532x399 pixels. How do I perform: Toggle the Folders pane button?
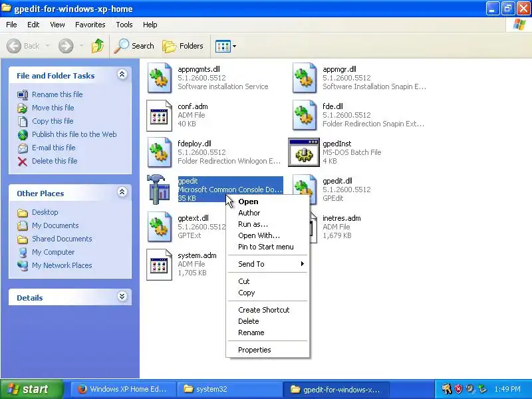pyautogui.click(x=183, y=46)
